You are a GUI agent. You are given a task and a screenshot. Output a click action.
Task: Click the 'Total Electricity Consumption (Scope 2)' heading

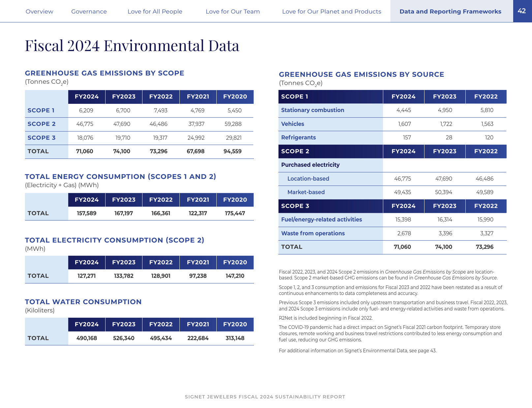114,240
